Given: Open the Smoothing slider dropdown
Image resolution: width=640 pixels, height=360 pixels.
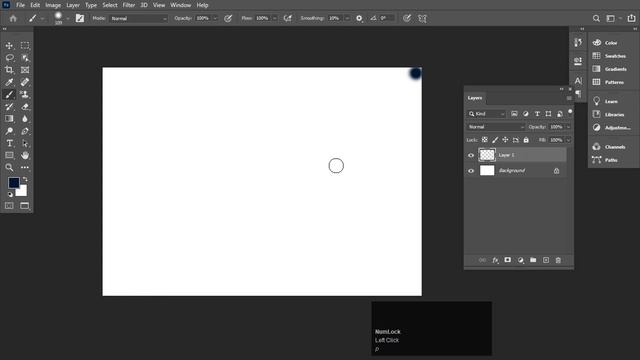Looking at the screenshot, I should [x=347, y=18].
